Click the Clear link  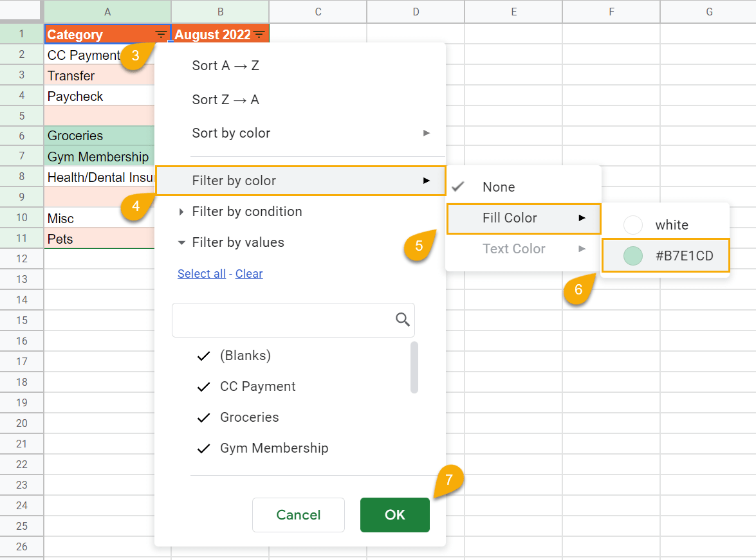click(249, 273)
